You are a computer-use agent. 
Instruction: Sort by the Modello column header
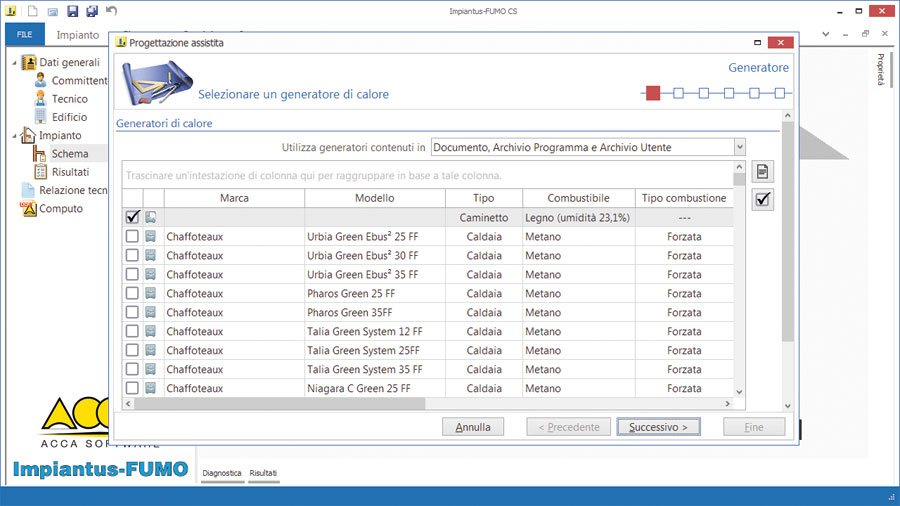point(374,198)
